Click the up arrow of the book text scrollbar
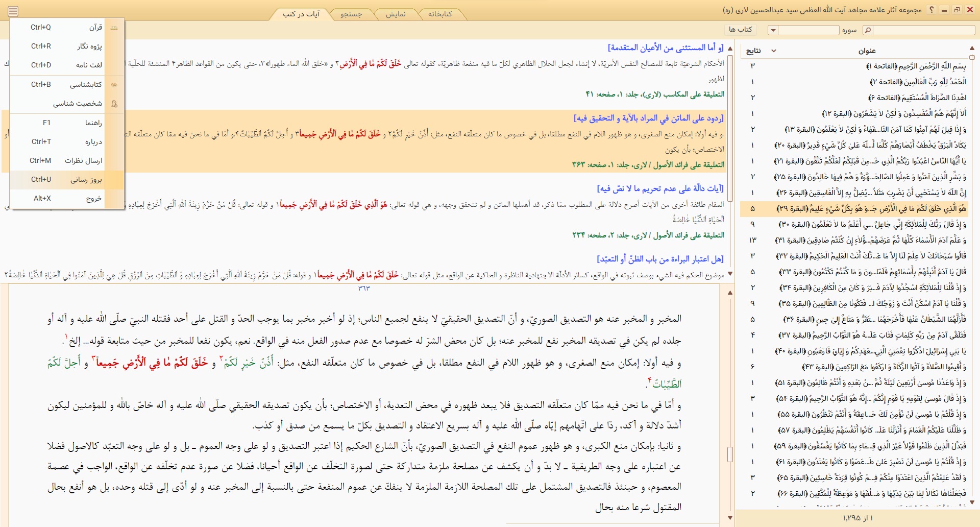 point(730,293)
